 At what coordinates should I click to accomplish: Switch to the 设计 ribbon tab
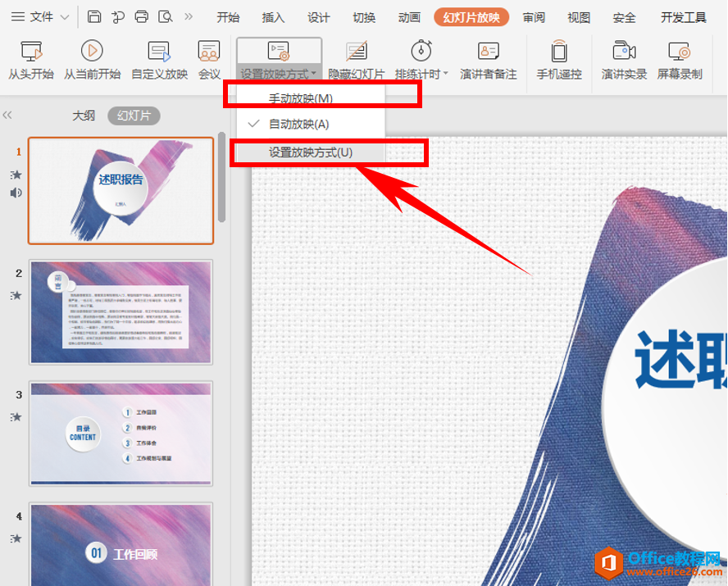318,18
